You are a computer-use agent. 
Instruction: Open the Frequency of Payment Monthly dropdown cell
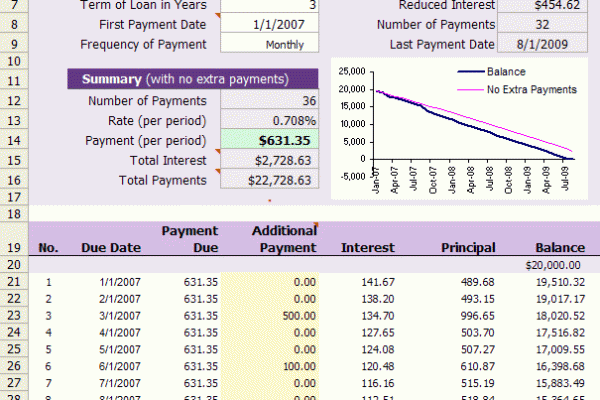click(269, 44)
